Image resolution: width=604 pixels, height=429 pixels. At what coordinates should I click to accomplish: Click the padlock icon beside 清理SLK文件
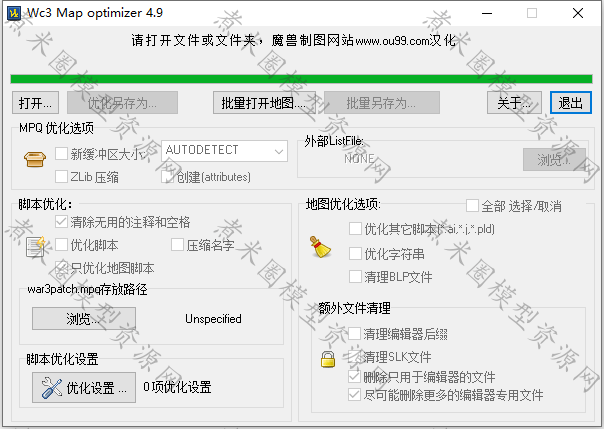[328, 359]
